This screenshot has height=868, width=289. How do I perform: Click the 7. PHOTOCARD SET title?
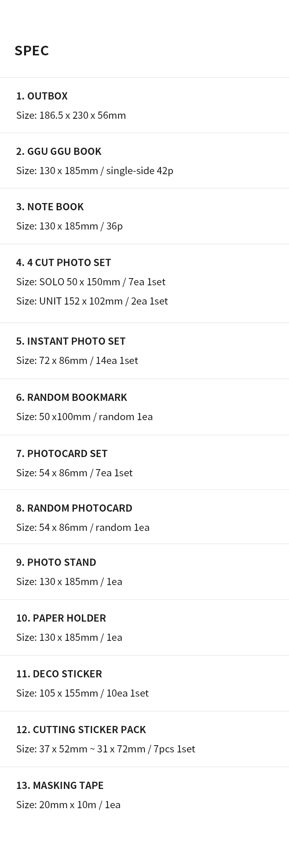pos(62,453)
